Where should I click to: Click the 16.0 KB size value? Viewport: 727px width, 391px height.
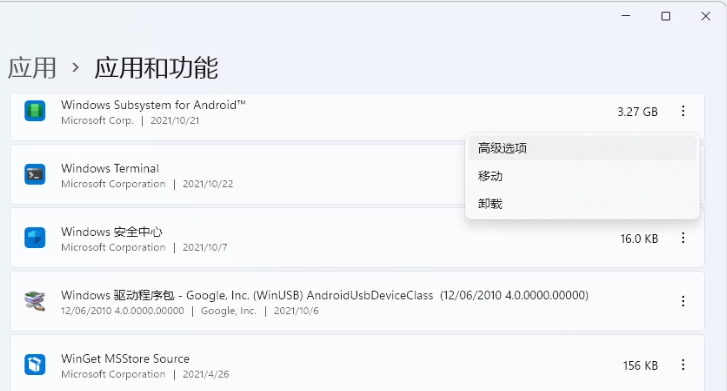coord(639,239)
